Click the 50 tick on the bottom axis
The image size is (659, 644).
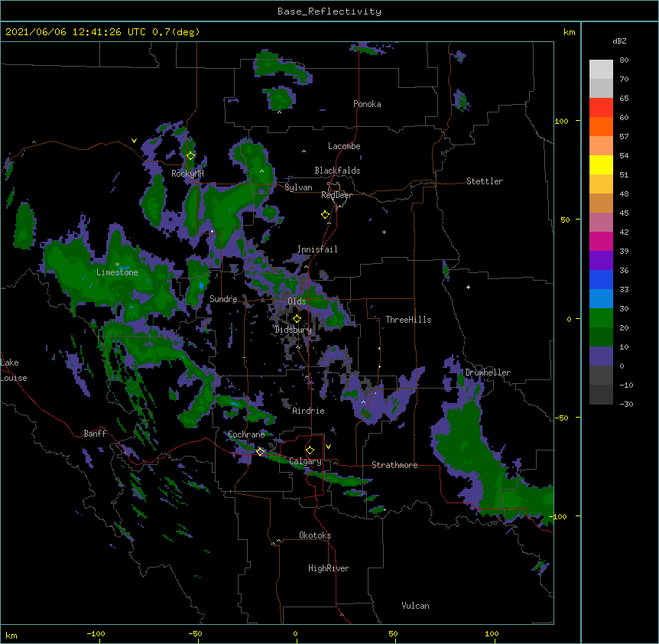point(393,633)
